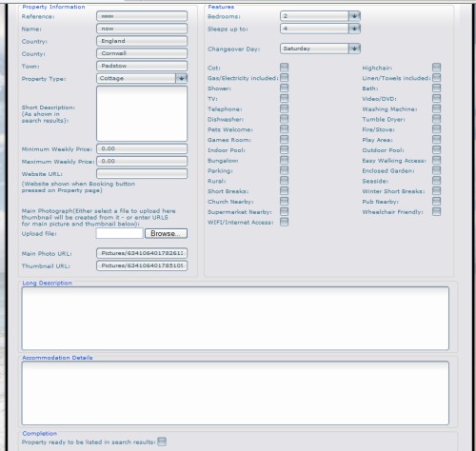
Task: Check the Fire/Stove box
Action: (437, 129)
